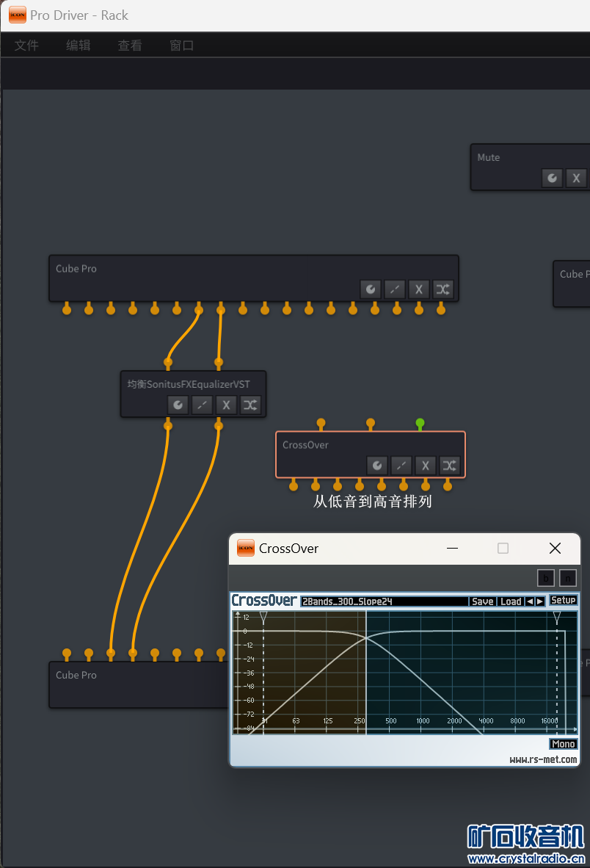Go to previous preset with left arrow
The image size is (590, 868).
pyautogui.click(x=530, y=601)
